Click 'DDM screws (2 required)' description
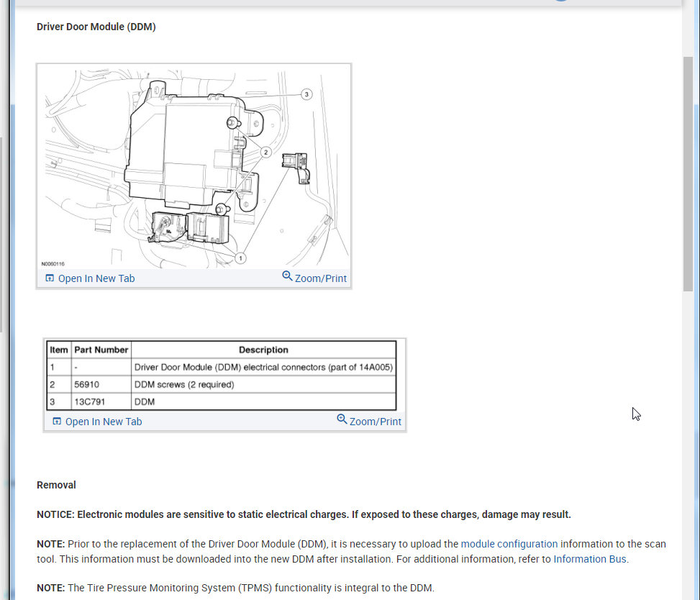 pos(184,385)
